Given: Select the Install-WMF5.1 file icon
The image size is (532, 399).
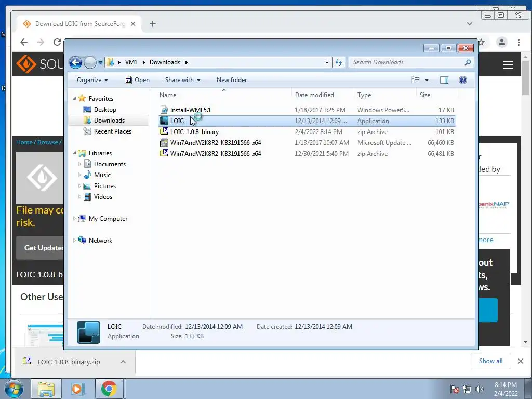Looking at the screenshot, I should click(164, 110).
